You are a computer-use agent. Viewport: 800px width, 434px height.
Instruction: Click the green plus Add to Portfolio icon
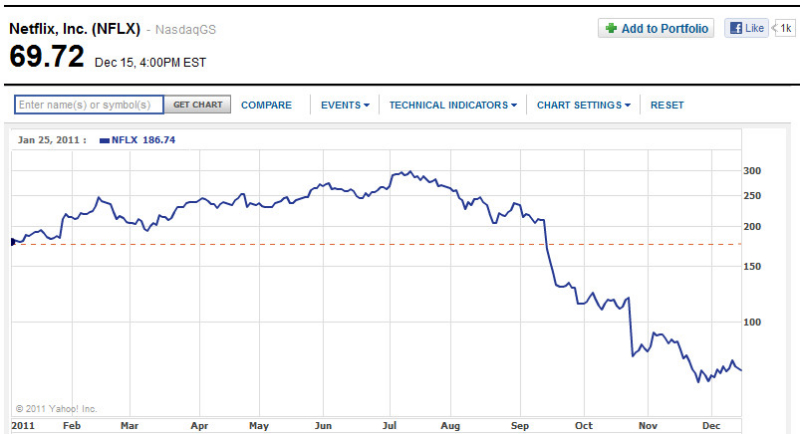(611, 28)
